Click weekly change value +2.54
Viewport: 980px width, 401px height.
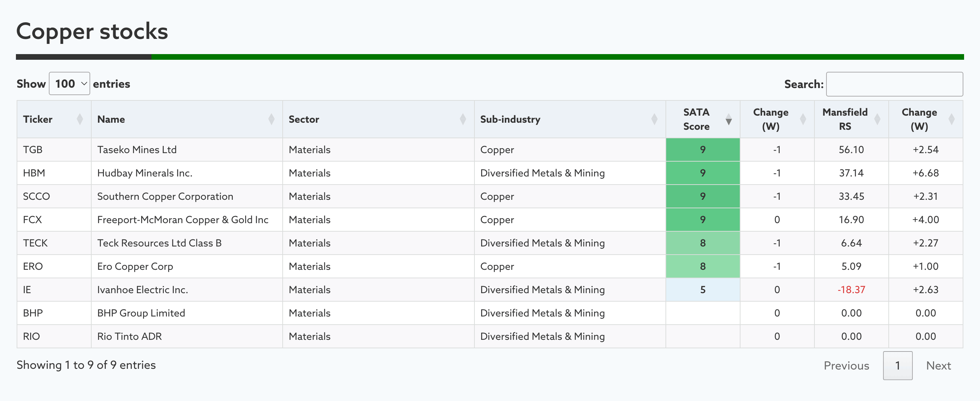tap(926, 150)
